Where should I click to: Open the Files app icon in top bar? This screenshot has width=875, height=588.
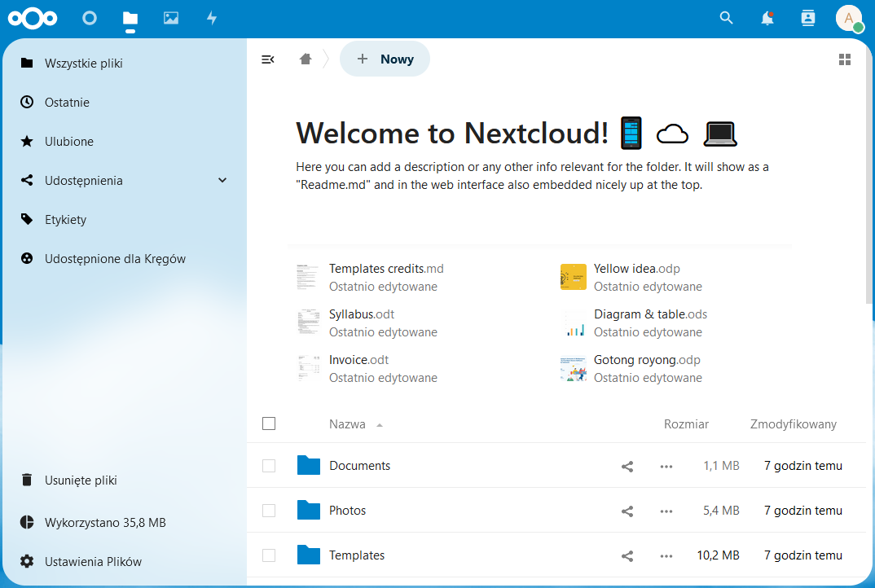pos(130,19)
